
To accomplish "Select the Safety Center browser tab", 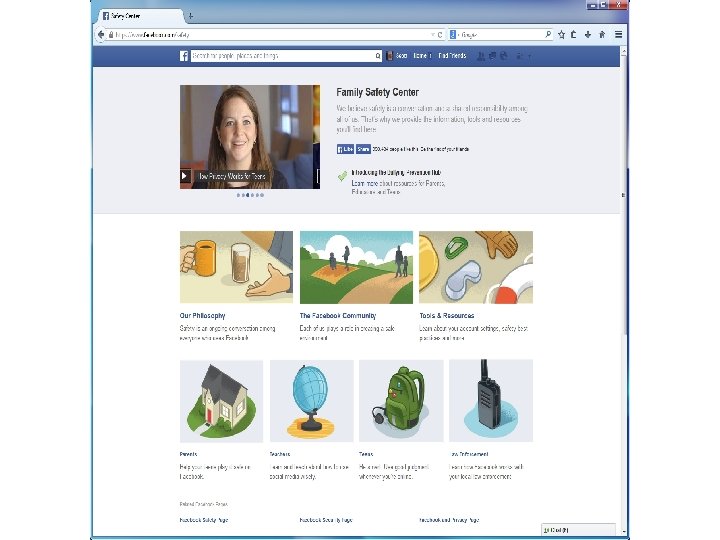I will click(140, 16).
